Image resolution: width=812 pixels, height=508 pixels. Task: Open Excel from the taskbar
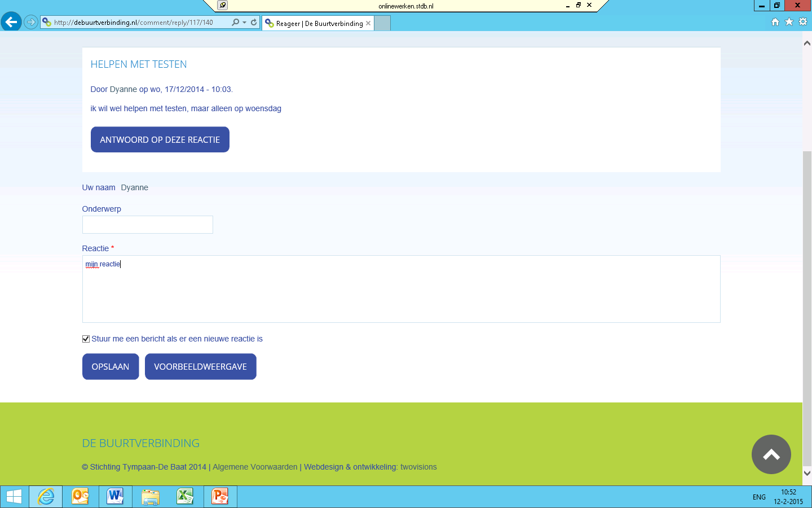tap(185, 497)
